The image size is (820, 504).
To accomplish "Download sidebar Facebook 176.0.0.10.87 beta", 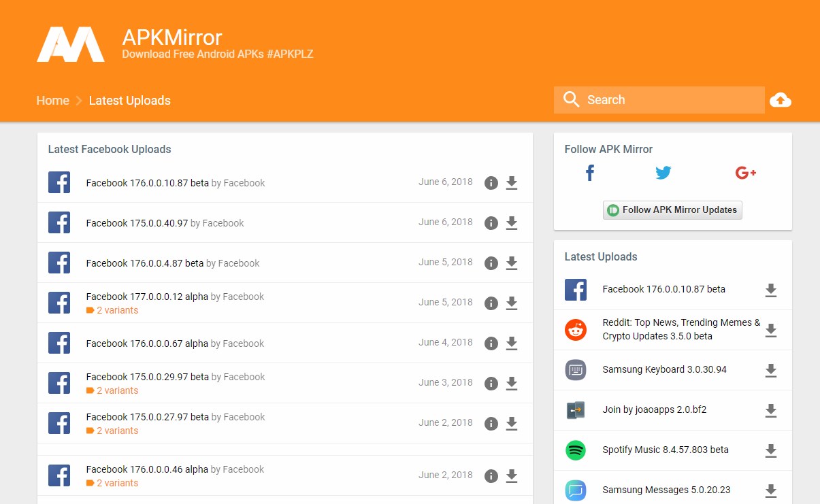I will pos(771,290).
